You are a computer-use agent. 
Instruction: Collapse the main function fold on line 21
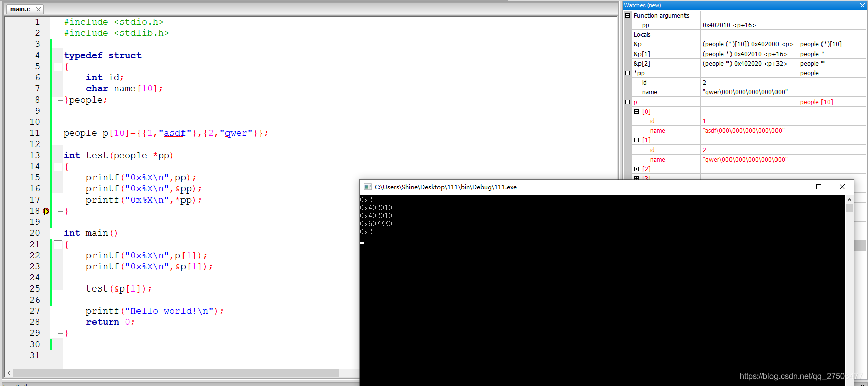pyautogui.click(x=58, y=245)
